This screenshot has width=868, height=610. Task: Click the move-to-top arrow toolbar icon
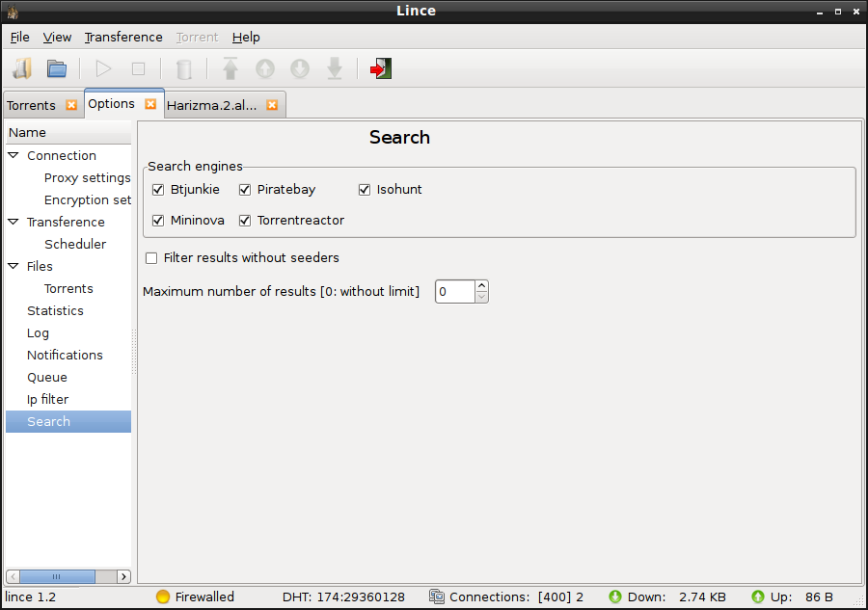(x=231, y=69)
